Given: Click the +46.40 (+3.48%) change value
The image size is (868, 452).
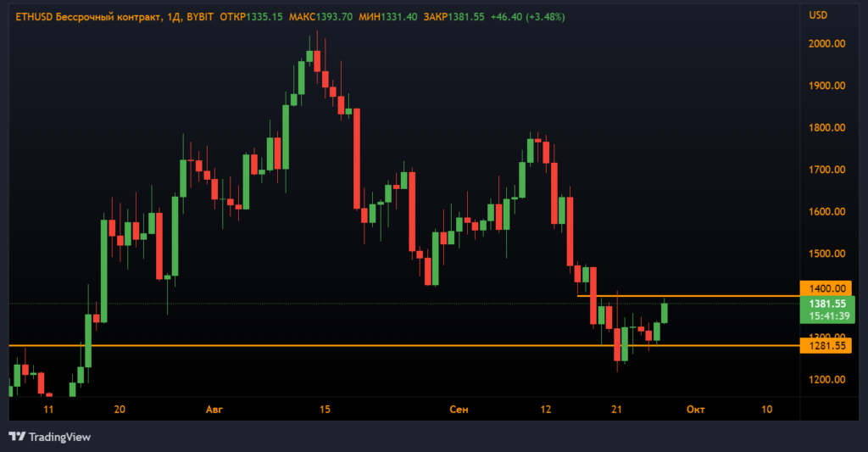Looking at the screenshot, I should [x=527, y=17].
